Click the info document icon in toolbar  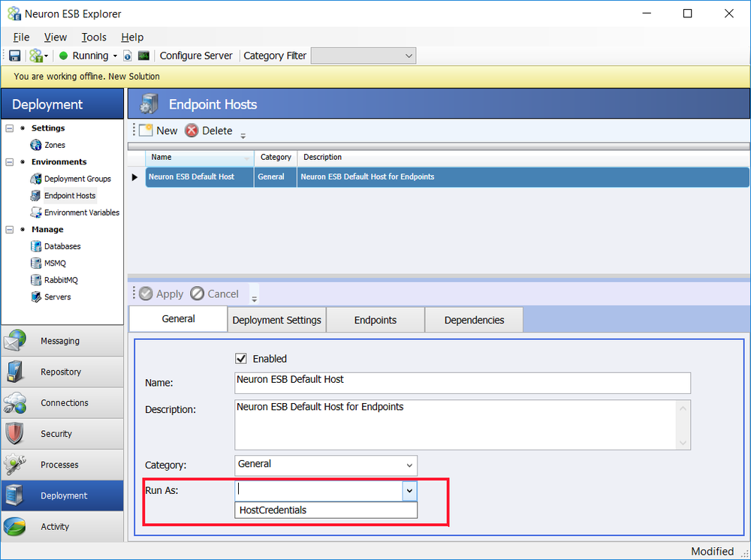128,56
